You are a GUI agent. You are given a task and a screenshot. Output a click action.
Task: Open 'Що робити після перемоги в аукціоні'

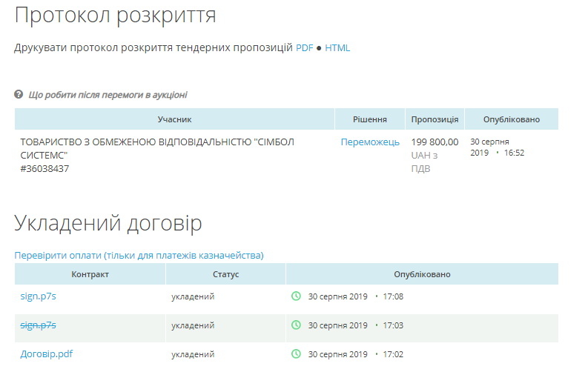pos(108,95)
